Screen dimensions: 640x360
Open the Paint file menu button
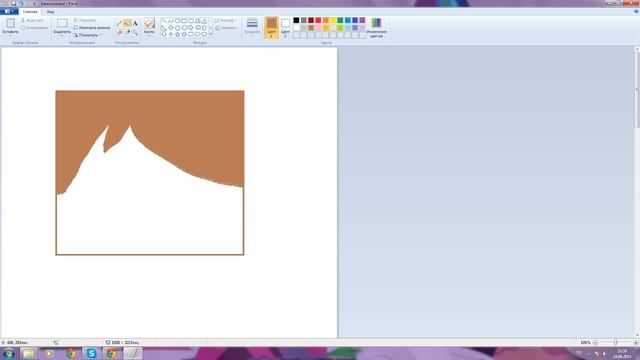pyautogui.click(x=9, y=11)
